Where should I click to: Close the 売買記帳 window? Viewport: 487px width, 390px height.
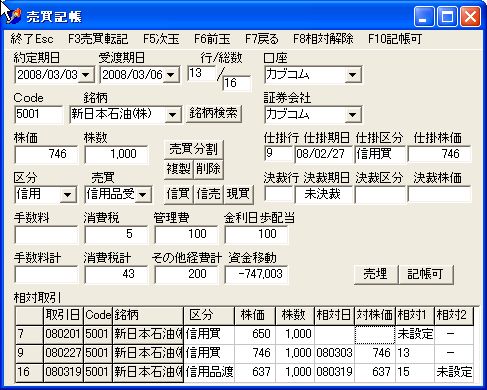coord(470,16)
